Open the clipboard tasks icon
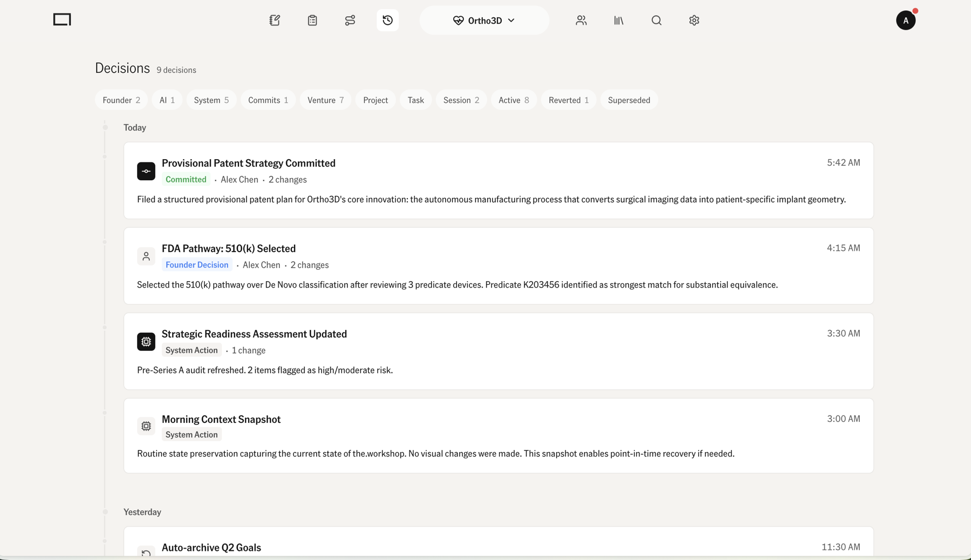 312,21
